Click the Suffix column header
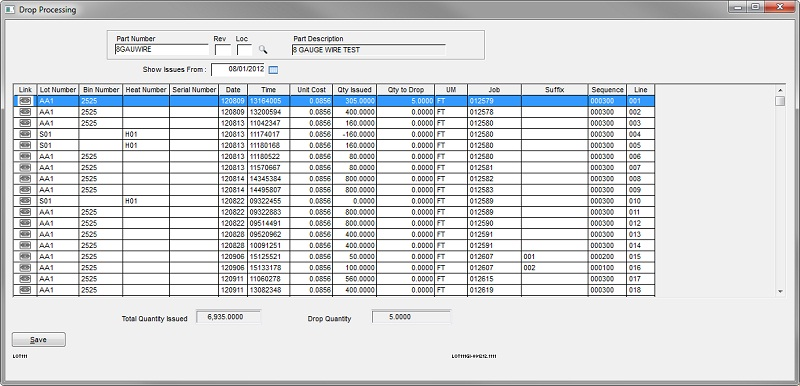This screenshot has width=800, height=386. [x=555, y=90]
